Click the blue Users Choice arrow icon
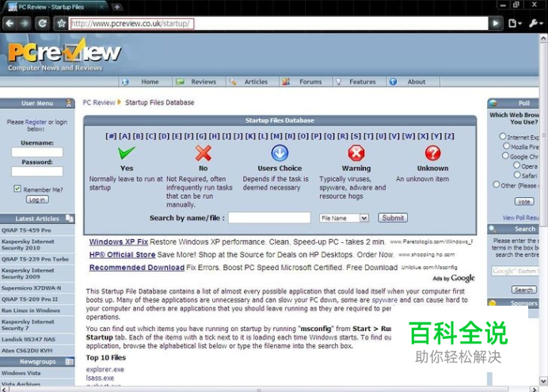Screen dimensions: 548x392 (280, 153)
